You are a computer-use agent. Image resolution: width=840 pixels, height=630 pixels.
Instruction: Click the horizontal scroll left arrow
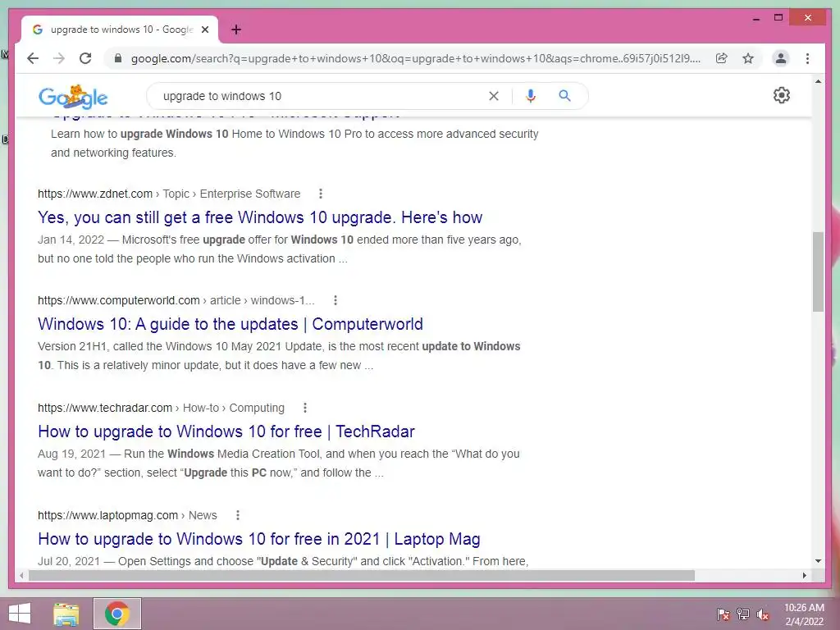click(x=21, y=575)
